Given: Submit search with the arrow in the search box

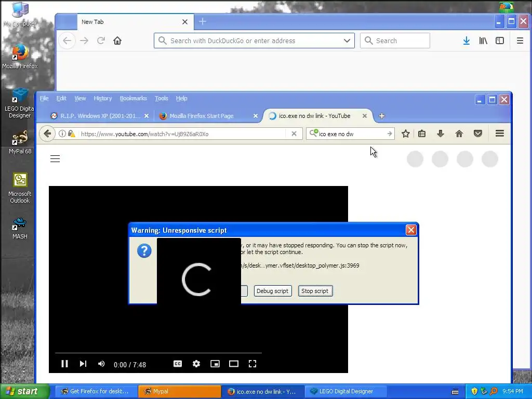Looking at the screenshot, I should tap(390, 134).
